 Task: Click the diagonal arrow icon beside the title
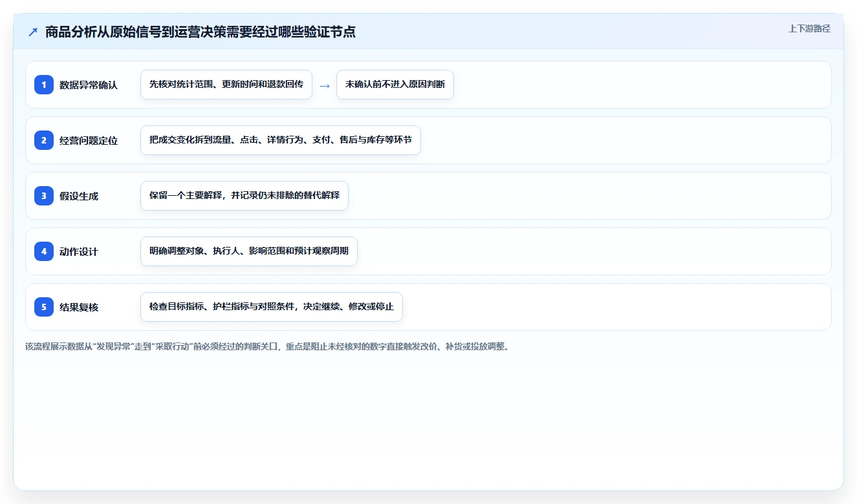(x=33, y=32)
